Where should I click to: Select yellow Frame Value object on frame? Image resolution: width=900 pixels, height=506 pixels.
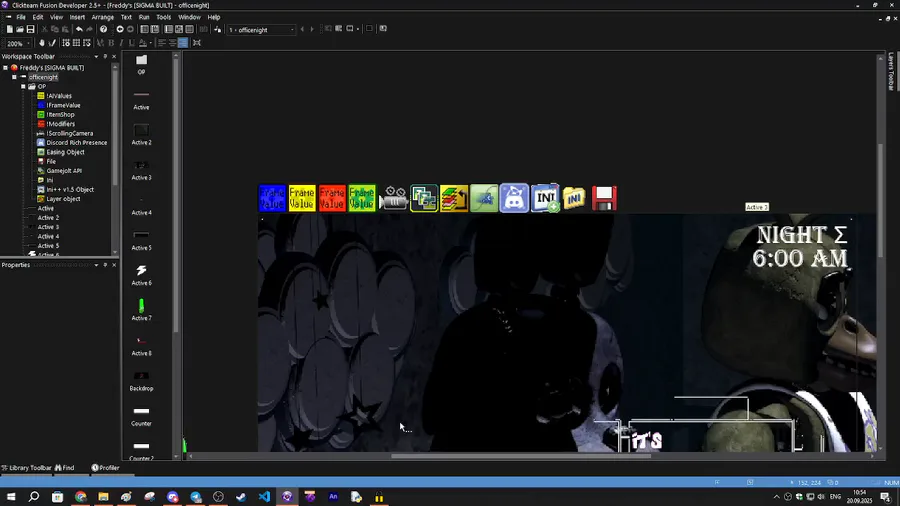(302, 198)
